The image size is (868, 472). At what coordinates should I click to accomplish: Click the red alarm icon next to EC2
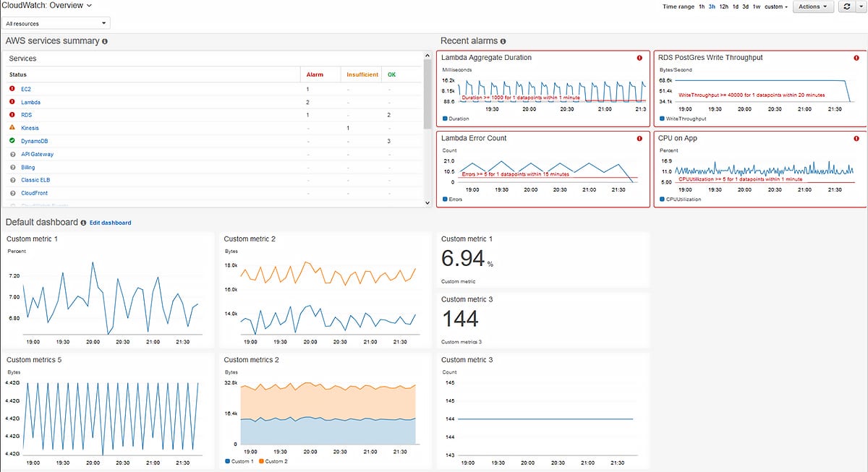point(12,89)
